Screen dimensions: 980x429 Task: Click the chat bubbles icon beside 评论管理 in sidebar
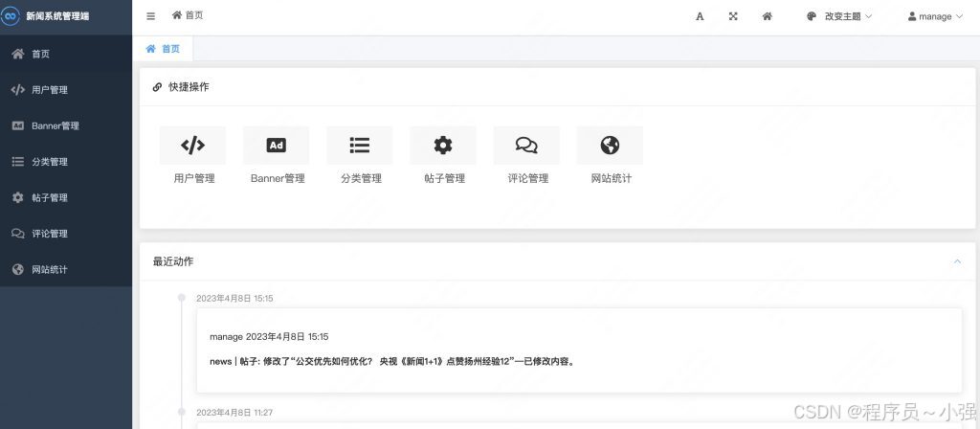point(18,234)
